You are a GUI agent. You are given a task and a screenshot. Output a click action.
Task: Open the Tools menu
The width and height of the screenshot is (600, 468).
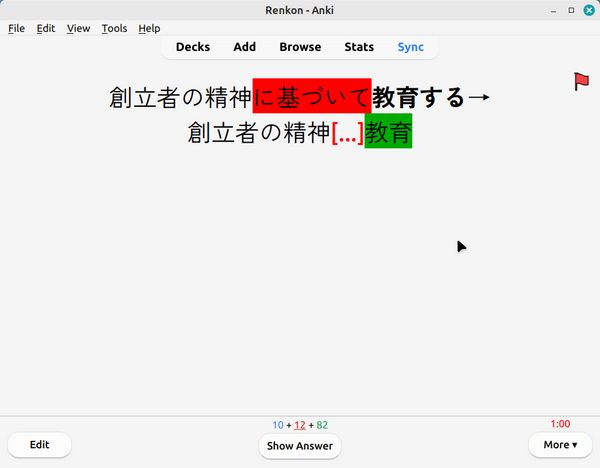pyautogui.click(x=114, y=28)
